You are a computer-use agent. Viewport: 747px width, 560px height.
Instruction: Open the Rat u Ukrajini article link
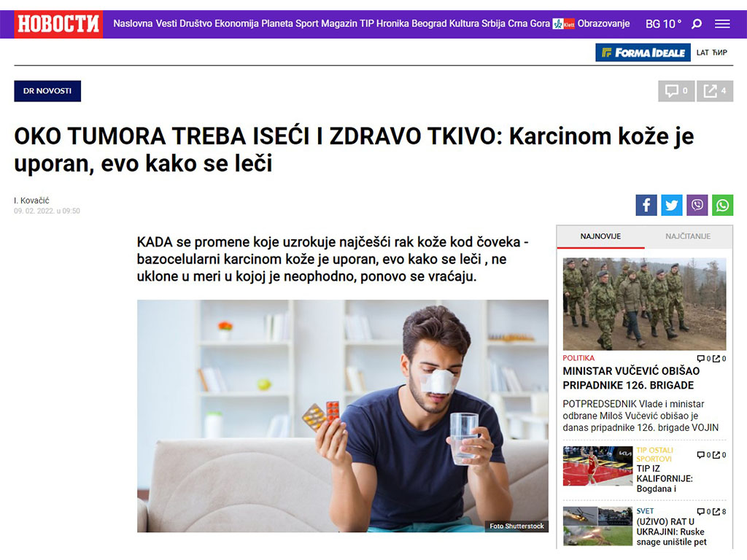pyautogui.click(x=670, y=532)
